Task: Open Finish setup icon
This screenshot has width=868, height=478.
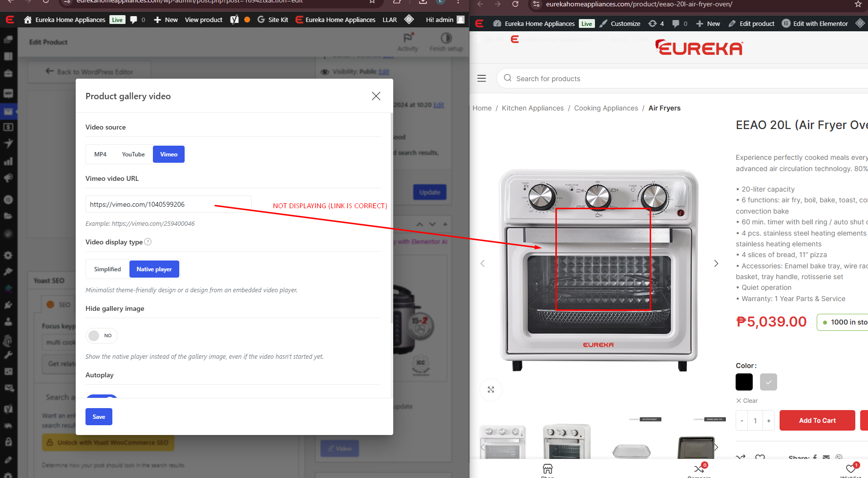Action: pyautogui.click(x=446, y=42)
